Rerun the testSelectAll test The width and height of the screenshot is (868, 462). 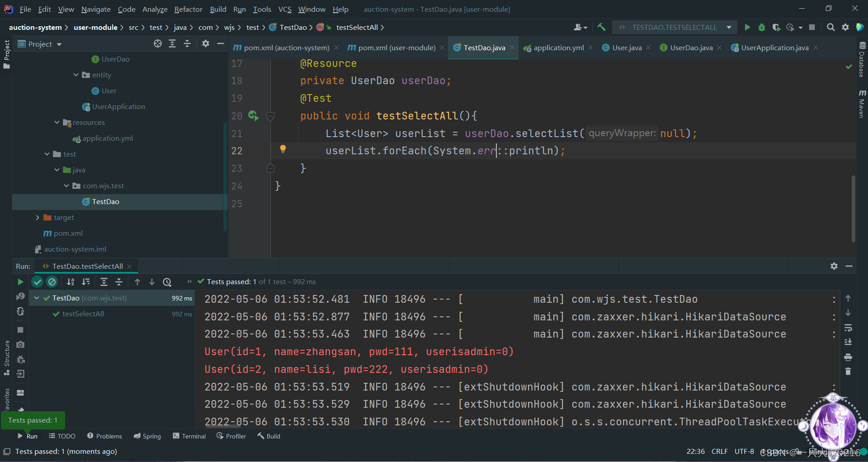tap(20, 281)
